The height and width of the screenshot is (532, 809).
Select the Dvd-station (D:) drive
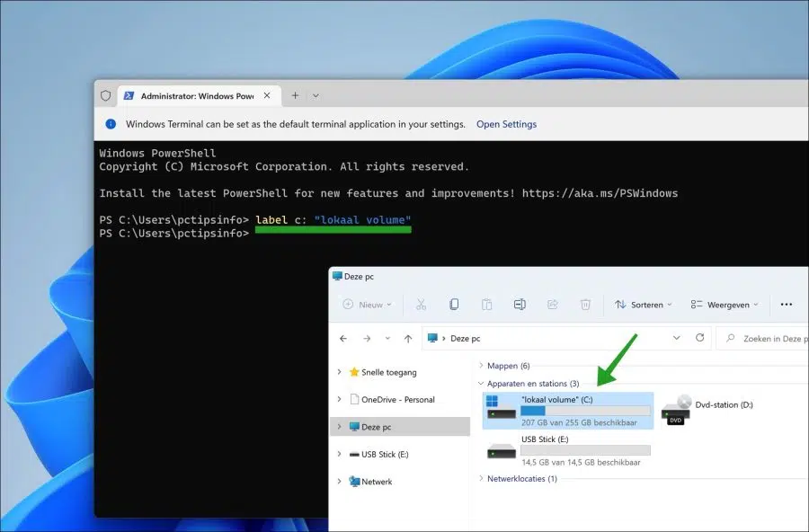(707, 410)
